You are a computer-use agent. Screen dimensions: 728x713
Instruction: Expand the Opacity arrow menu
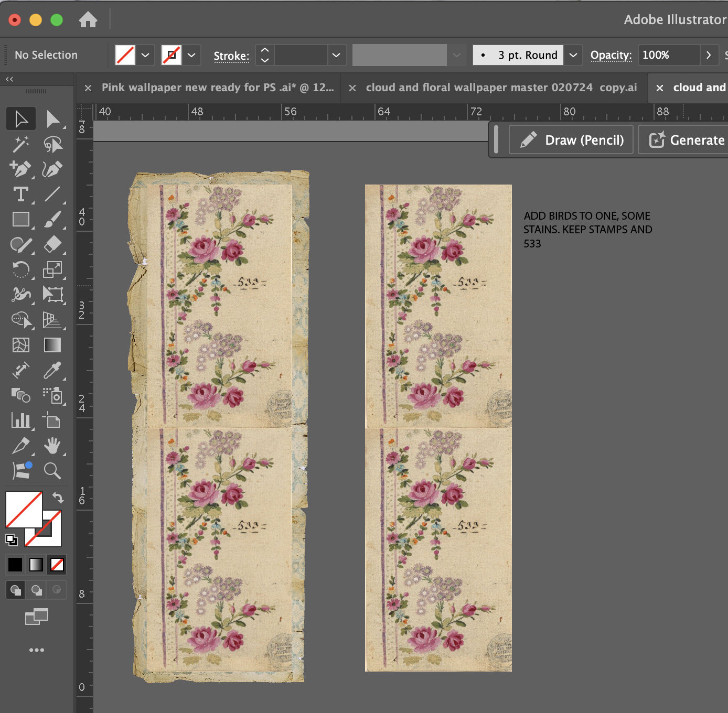click(709, 55)
